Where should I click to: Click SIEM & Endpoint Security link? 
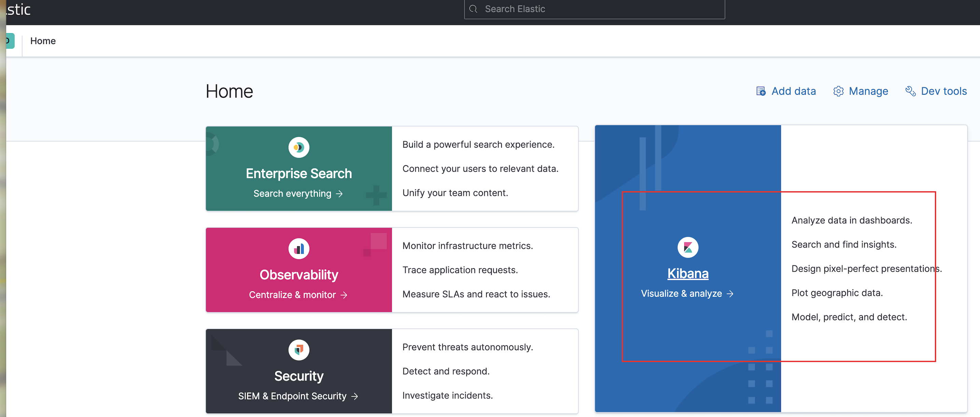tap(298, 396)
